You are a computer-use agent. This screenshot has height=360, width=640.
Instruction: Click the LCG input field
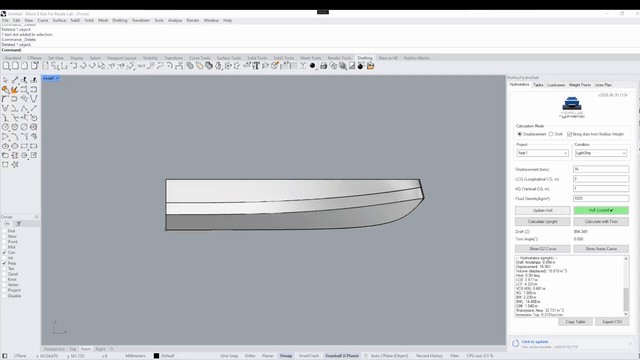[601, 179]
